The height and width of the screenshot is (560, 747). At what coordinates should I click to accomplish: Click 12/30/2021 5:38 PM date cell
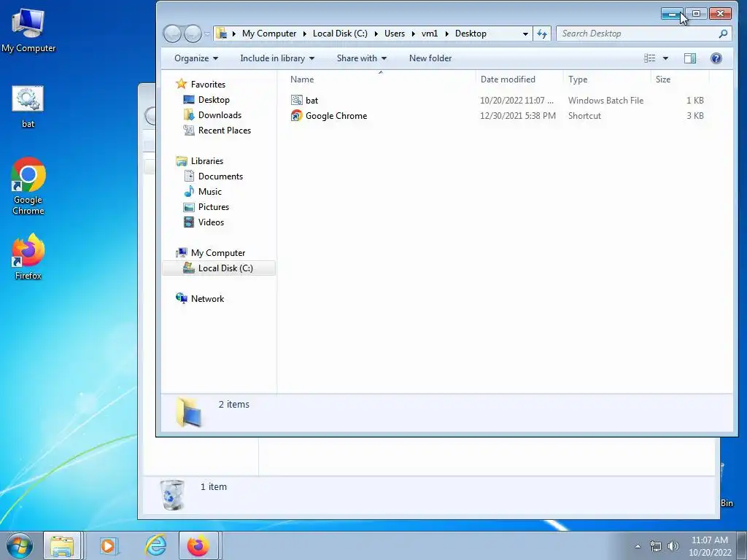pos(518,115)
